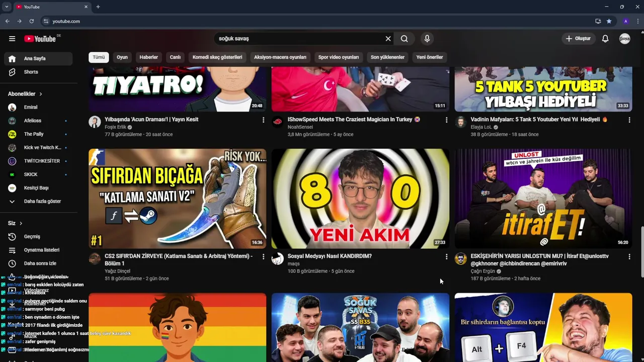Screen dimensions: 644x362
Task: Go back with browser back arrow
Action: pyautogui.click(x=7, y=21)
